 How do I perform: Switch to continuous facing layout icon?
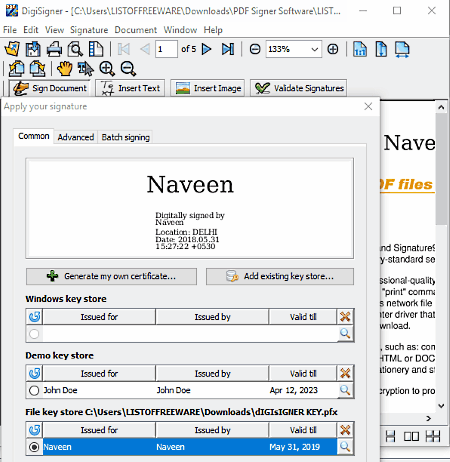pos(433,436)
